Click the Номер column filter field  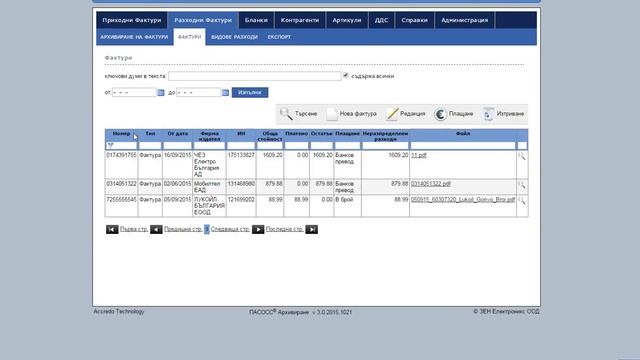pos(122,146)
